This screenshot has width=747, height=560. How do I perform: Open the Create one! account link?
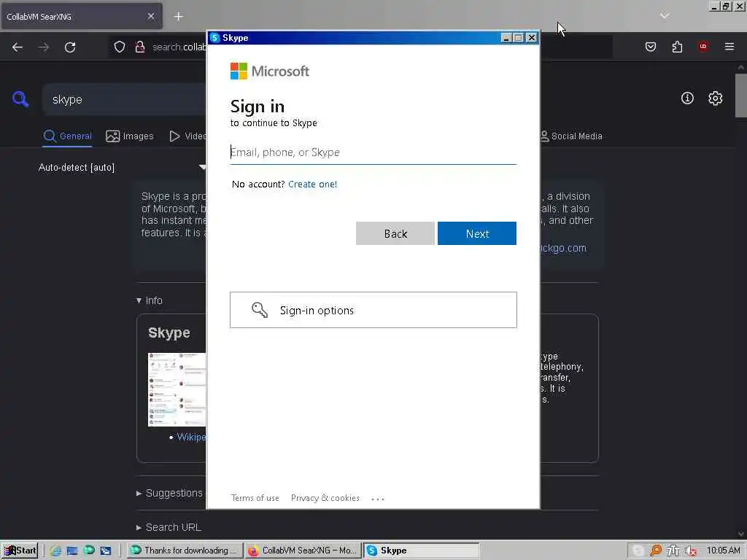[x=312, y=184]
